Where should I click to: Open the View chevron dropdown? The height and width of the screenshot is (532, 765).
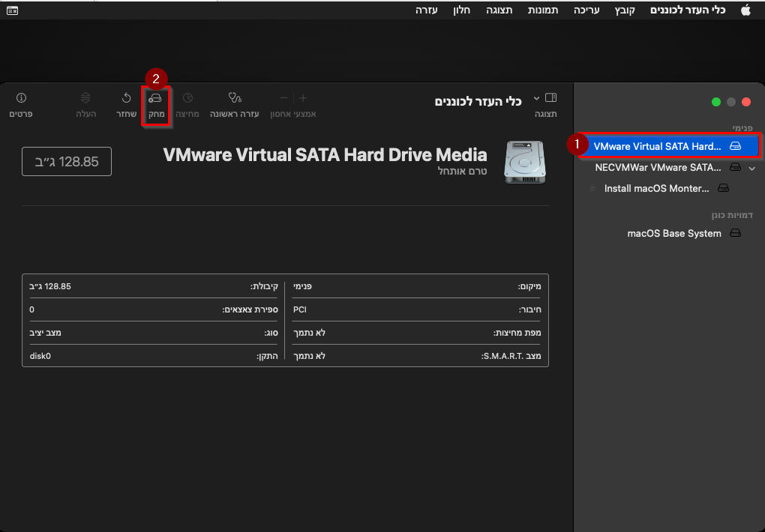[536, 98]
